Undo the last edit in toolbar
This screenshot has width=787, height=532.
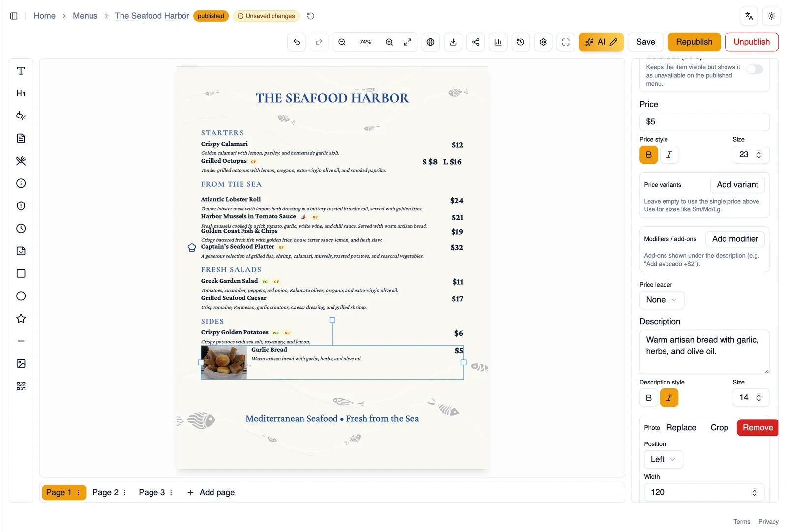[296, 42]
